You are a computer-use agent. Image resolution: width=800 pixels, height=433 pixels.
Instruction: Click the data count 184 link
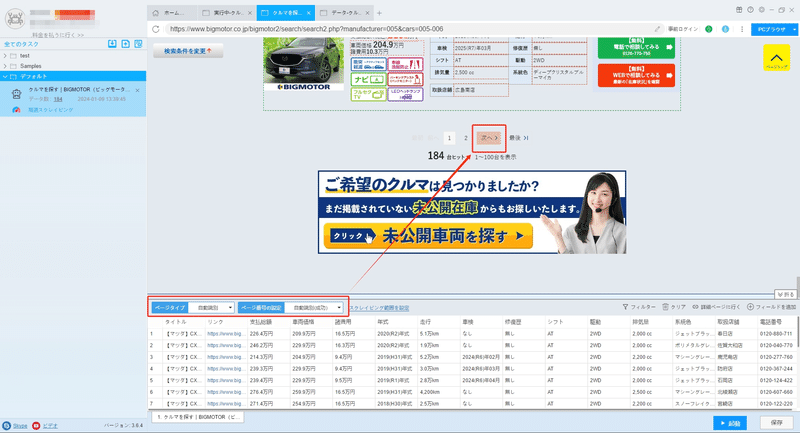point(58,99)
